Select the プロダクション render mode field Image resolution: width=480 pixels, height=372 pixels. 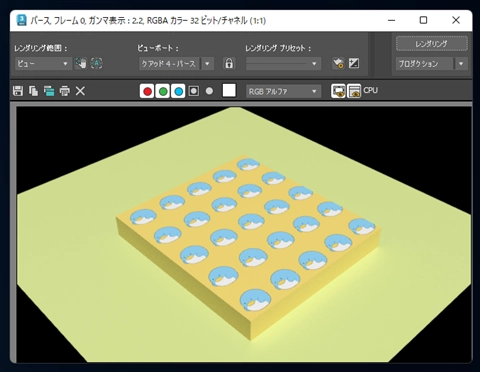click(425, 63)
